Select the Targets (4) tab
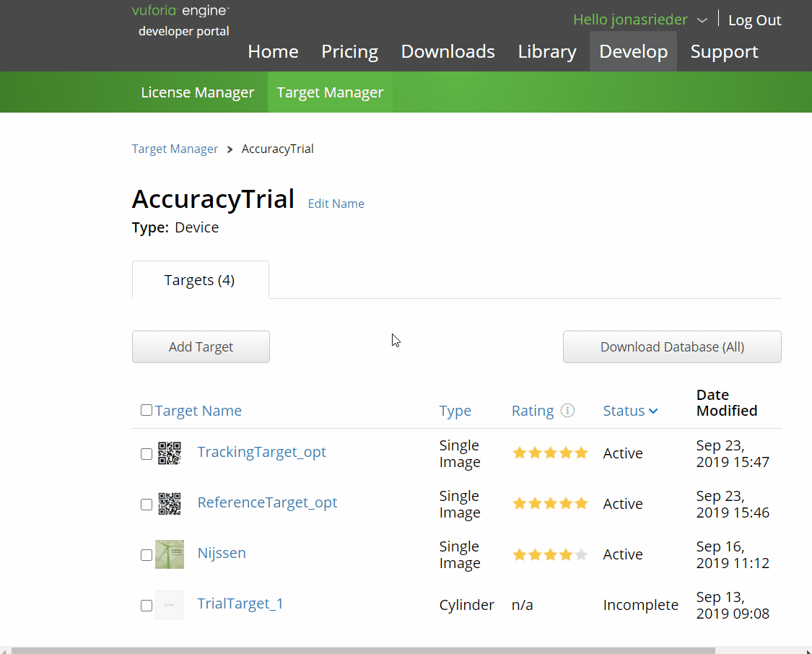812x654 pixels. [x=201, y=279]
